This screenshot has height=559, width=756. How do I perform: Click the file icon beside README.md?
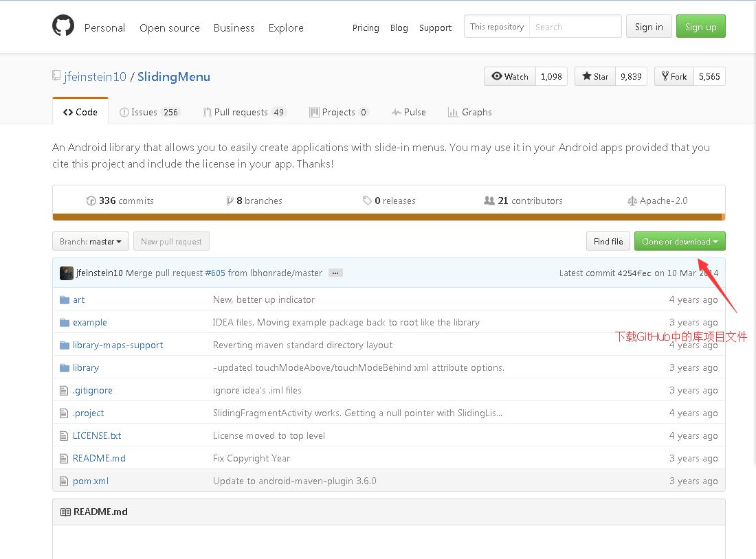tap(65, 459)
